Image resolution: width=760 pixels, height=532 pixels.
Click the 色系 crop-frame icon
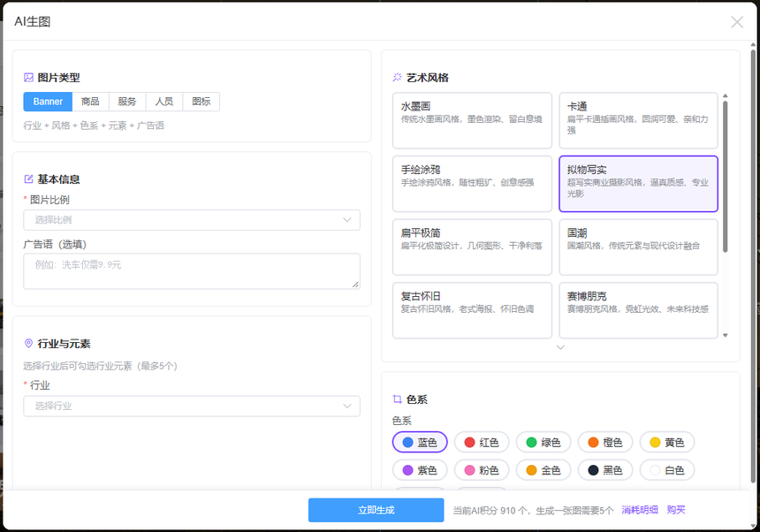pyautogui.click(x=398, y=399)
